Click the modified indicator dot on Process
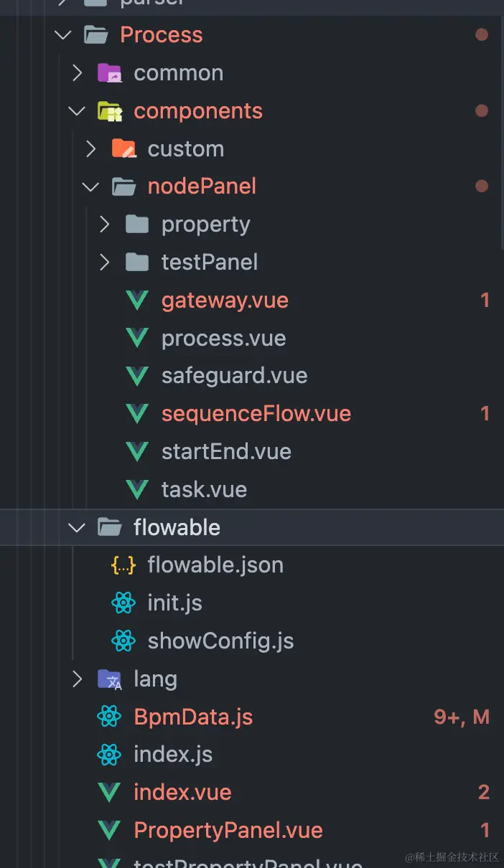The width and height of the screenshot is (504, 868). [x=482, y=34]
